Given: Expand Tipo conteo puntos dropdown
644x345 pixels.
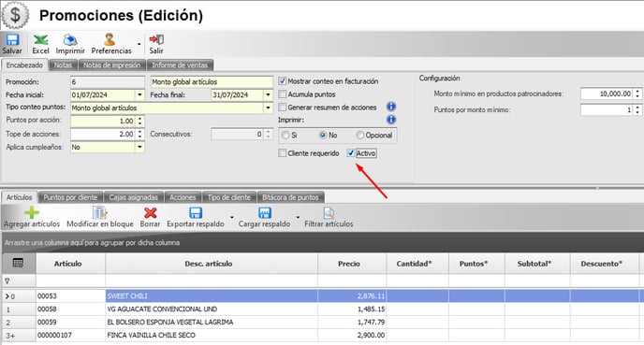Looking at the screenshot, I should click(x=269, y=108).
